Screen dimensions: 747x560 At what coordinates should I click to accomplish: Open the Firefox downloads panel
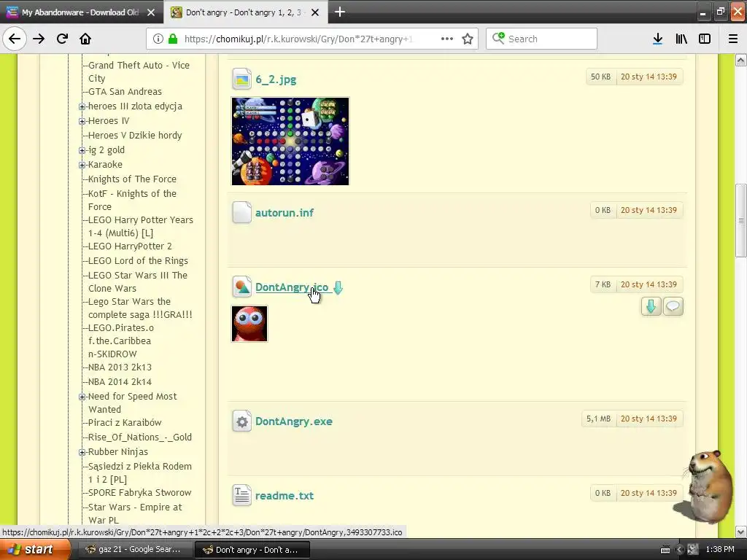(x=657, y=39)
